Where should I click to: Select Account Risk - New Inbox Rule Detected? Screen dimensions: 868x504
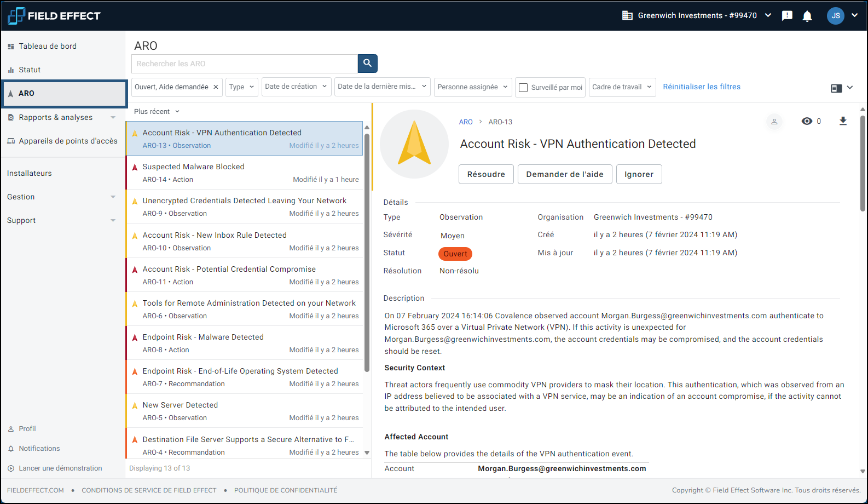point(245,241)
